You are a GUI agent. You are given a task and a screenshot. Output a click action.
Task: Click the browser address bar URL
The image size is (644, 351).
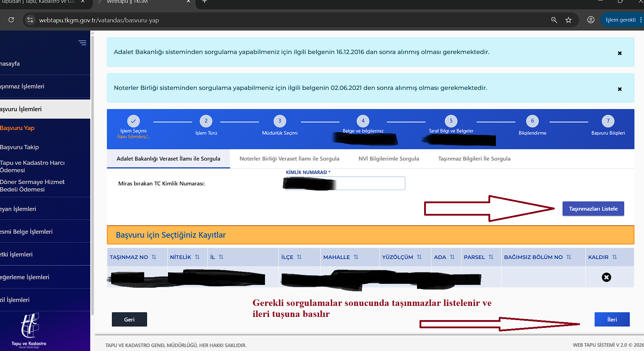tap(99, 20)
